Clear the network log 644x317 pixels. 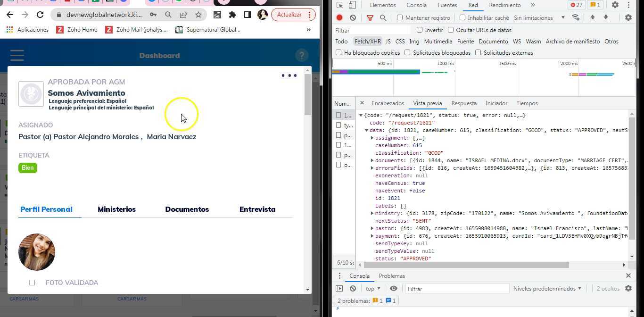pos(353,18)
